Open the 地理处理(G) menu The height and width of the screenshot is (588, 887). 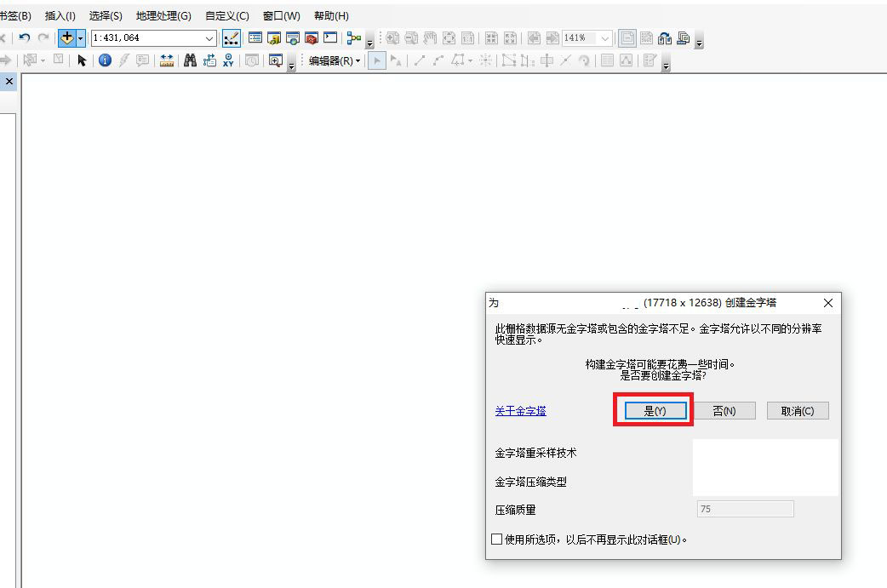point(163,16)
